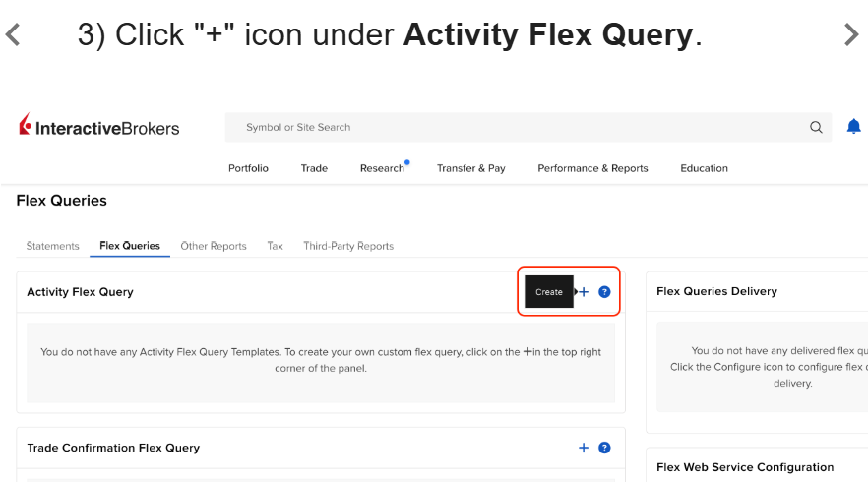Viewport: 868px width, 482px height.
Task: Expand the Transfer & Pay menu
Action: pyautogui.click(x=471, y=168)
